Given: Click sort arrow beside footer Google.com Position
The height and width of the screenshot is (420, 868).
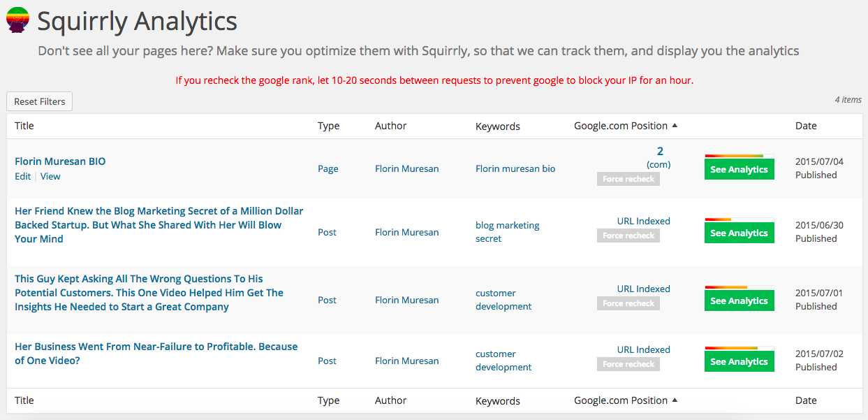Looking at the screenshot, I should pyautogui.click(x=675, y=400).
